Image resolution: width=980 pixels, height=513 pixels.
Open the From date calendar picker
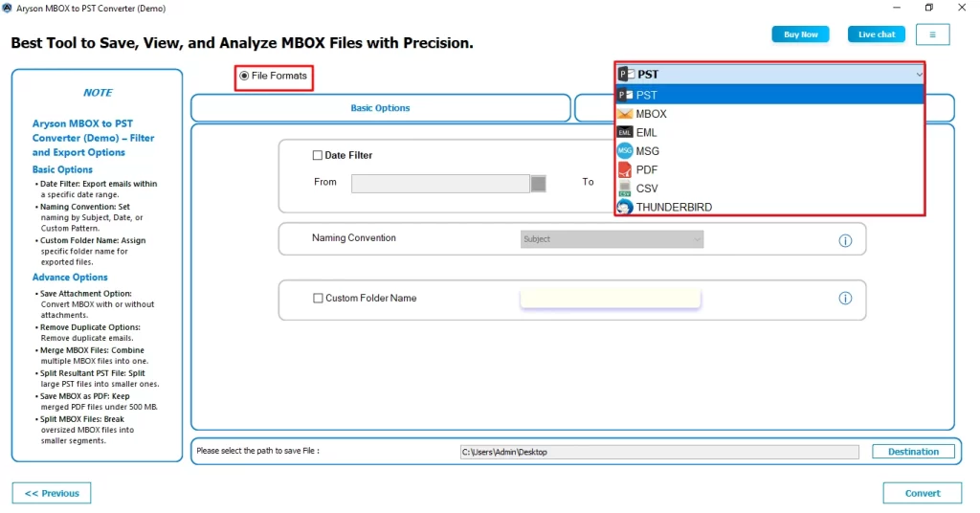coord(538,183)
